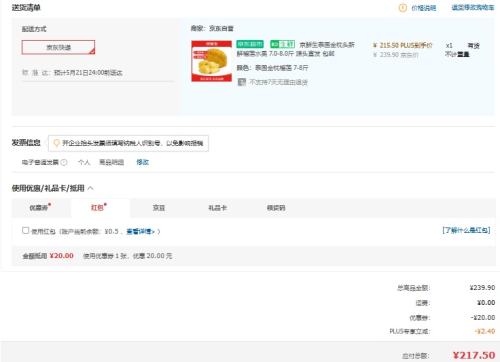
Task: Switch to the 礼品卡 tab
Action: [217, 208]
